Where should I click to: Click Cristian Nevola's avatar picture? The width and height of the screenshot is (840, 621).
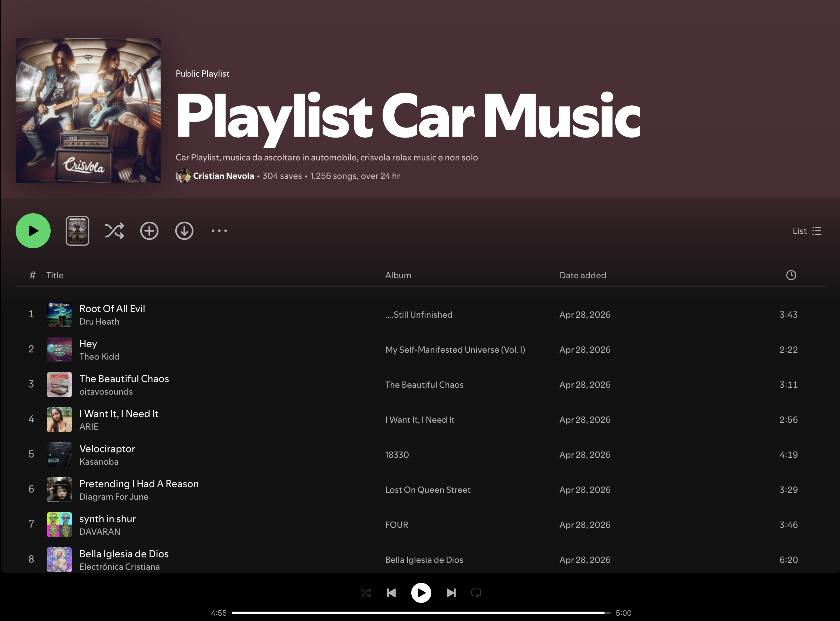[183, 176]
